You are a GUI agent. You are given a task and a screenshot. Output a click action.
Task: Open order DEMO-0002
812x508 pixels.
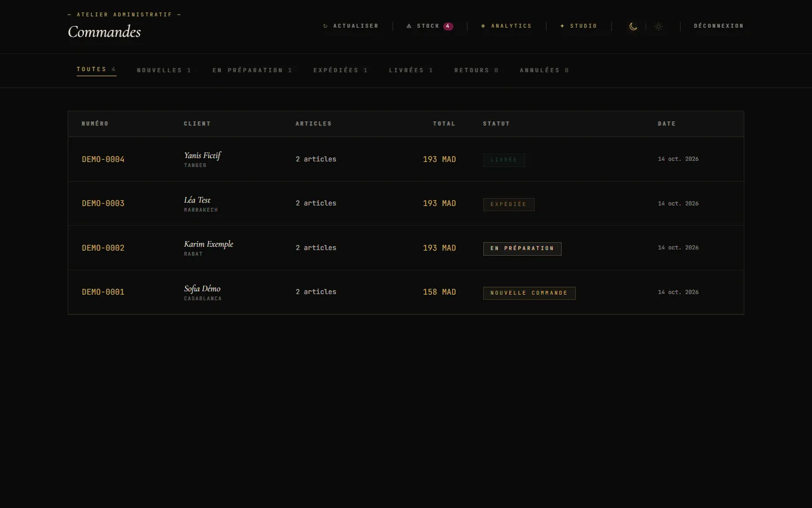[103, 248]
